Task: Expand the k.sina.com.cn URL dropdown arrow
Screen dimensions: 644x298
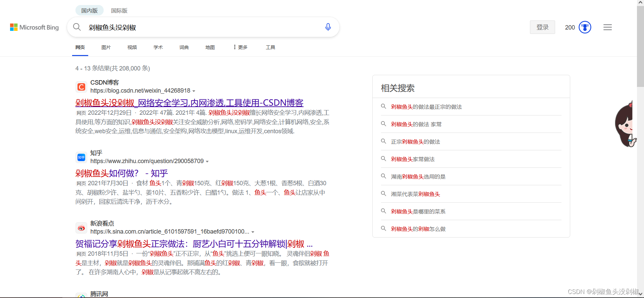Action: pyautogui.click(x=253, y=232)
